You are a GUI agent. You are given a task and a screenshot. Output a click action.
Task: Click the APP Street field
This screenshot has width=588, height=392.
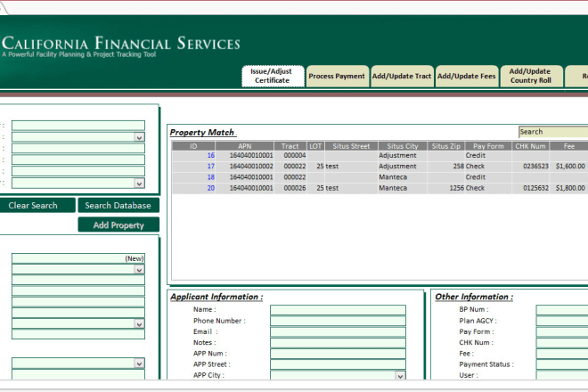coord(338,364)
